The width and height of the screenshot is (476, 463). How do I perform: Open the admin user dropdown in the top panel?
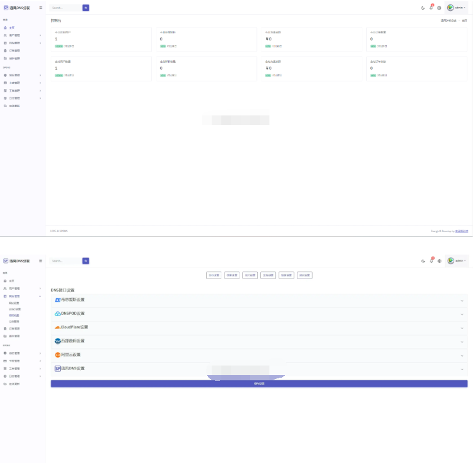pyautogui.click(x=457, y=8)
